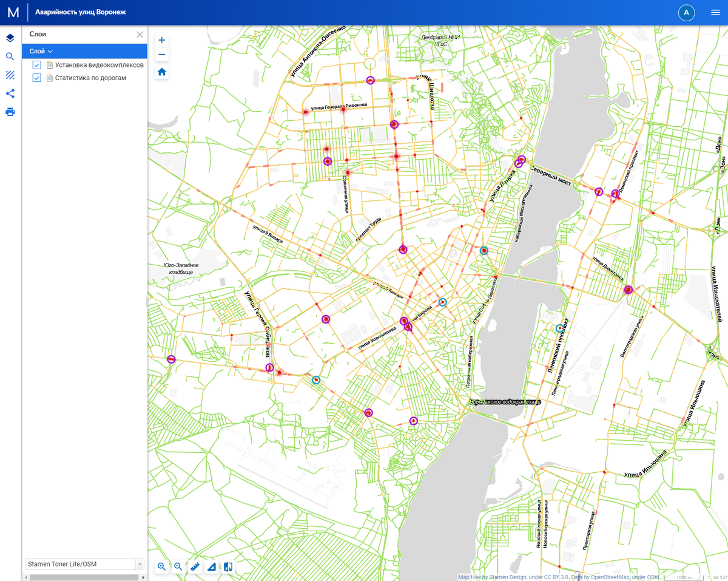Image resolution: width=728 pixels, height=581 pixels.
Task: Click the M application logo
Action: [x=13, y=12]
